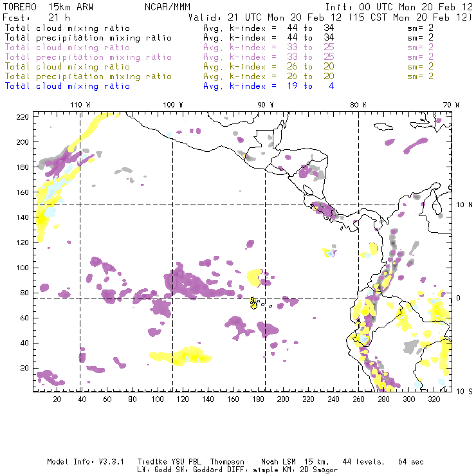Click the "70 W" longitude label
This screenshot has width=476, height=476.
[x=451, y=105]
